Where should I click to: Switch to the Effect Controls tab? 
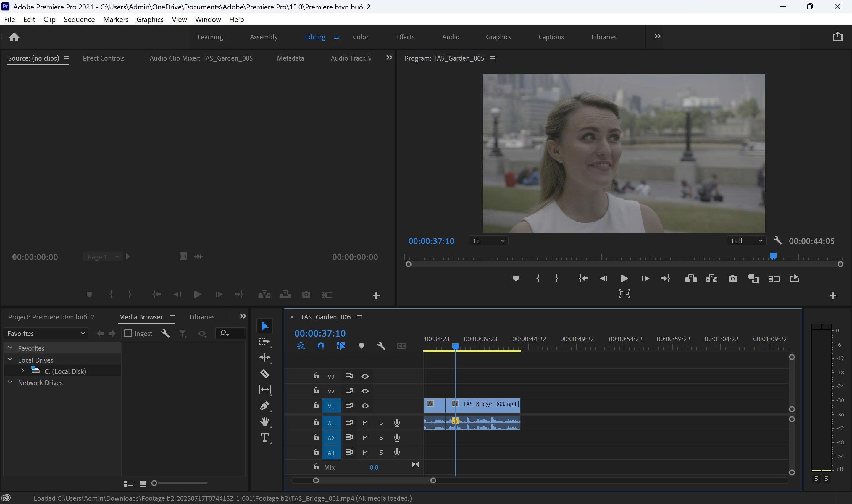point(104,58)
